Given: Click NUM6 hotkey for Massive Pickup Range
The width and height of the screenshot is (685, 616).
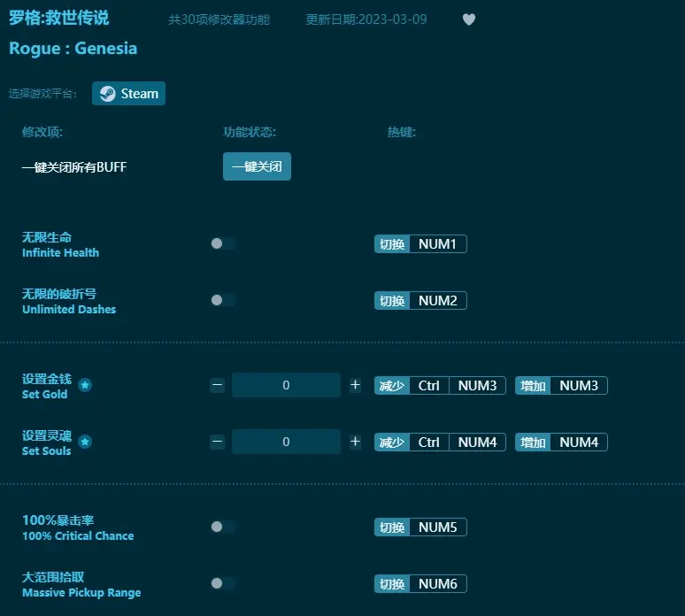Looking at the screenshot, I should pyautogui.click(x=438, y=583).
